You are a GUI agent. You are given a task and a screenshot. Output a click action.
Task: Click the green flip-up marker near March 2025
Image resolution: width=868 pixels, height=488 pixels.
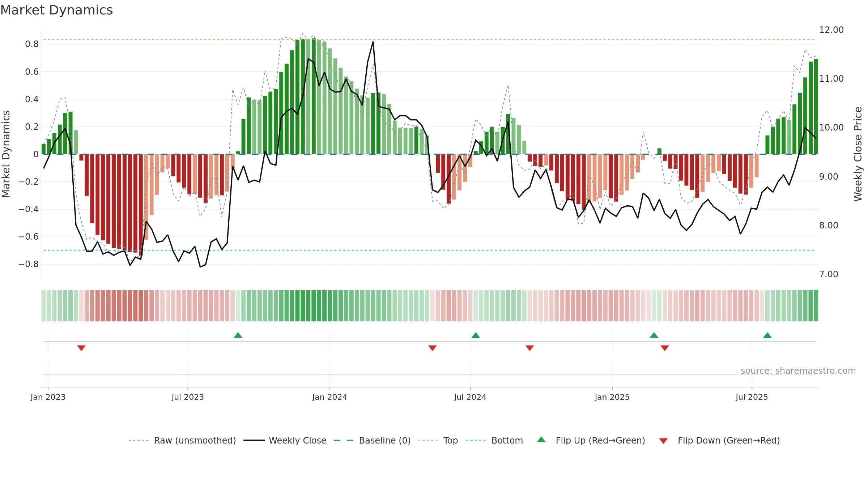pos(654,335)
